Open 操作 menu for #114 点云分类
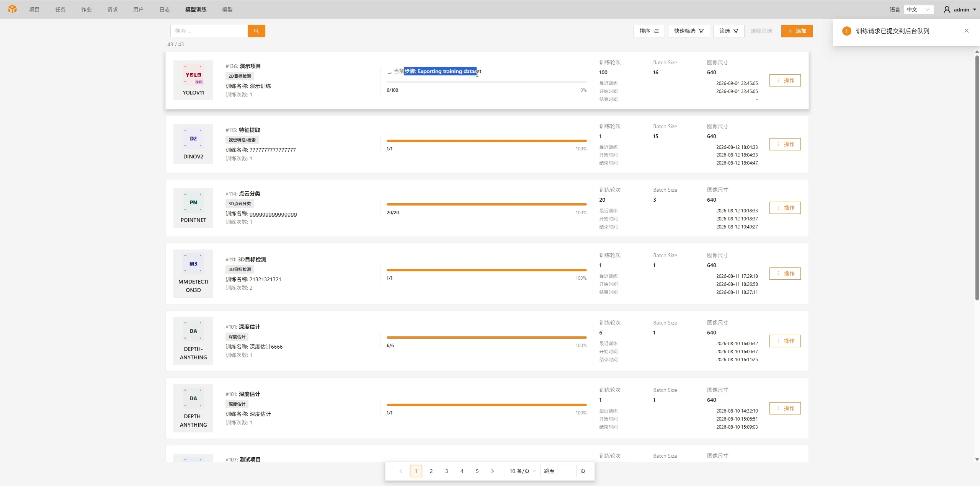The width and height of the screenshot is (980, 486). pyautogui.click(x=785, y=208)
